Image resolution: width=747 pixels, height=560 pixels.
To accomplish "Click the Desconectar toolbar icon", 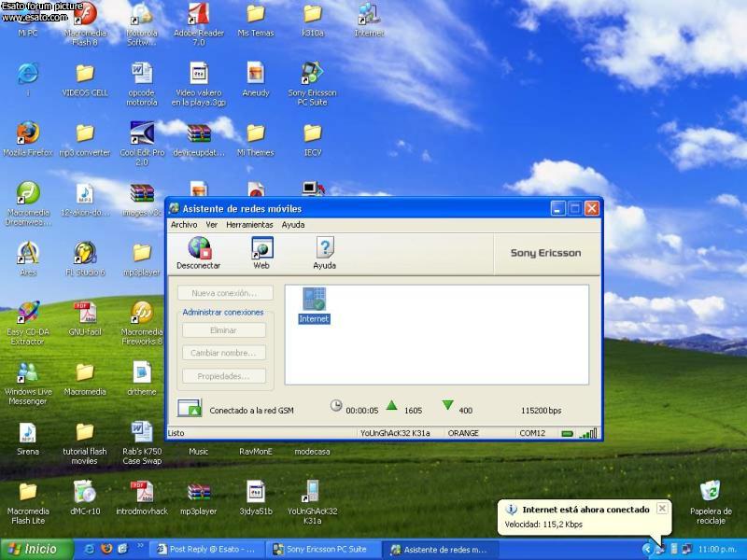I will pos(199,253).
